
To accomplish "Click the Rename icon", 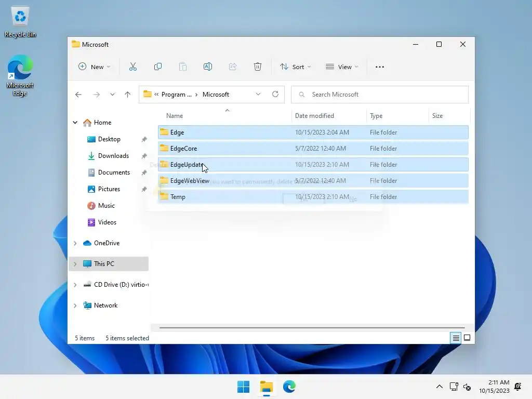I will tap(208, 67).
